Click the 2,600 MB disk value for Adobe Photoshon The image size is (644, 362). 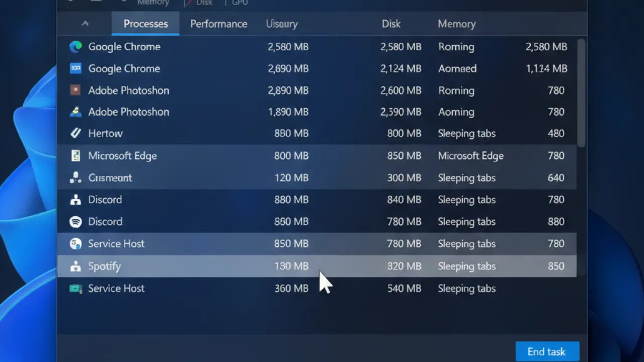point(400,90)
